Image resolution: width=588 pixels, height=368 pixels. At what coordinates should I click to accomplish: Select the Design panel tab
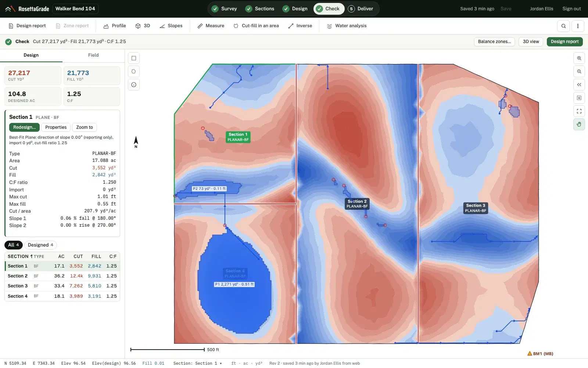[31, 55]
